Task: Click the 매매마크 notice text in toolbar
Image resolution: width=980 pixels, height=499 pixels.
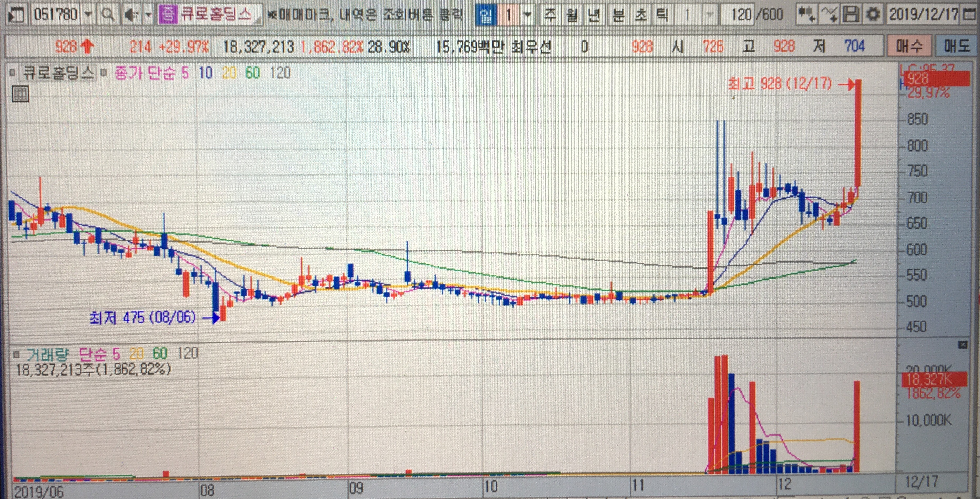Action: tap(365, 15)
